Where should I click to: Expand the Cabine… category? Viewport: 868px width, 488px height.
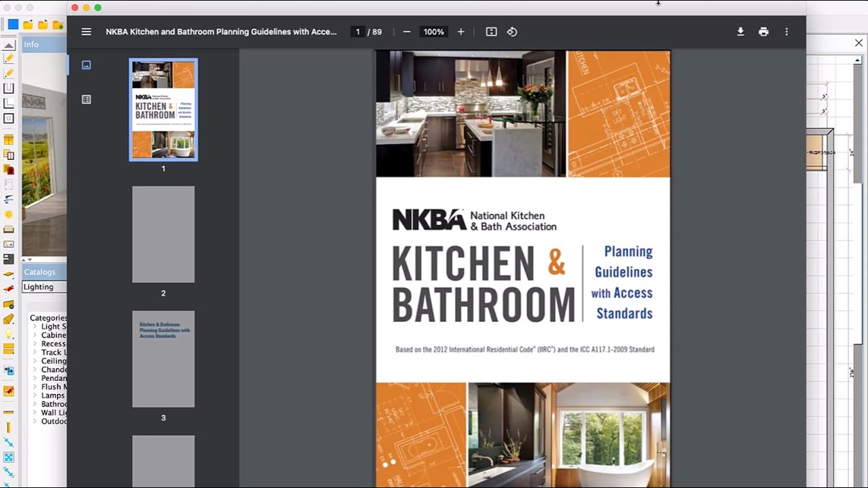[x=35, y=335]
